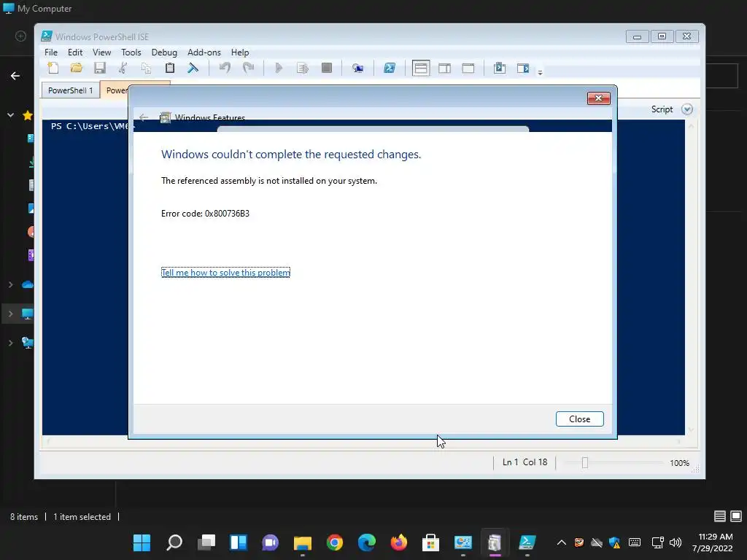Click 'The referenced assembly is not installed' text
The image size is (747, 560).
[269, 181]
